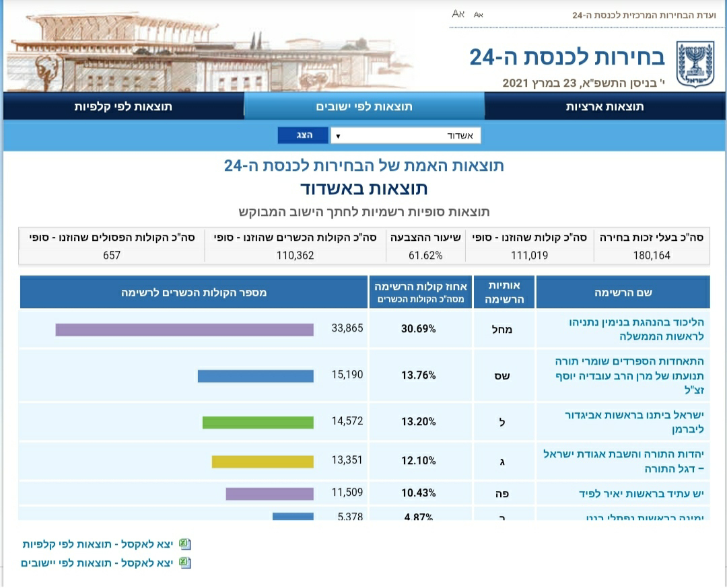Click the 'שיעור ההצבעה' summary label
The height and width of the screenshot is (588, 727).
[x=425, y=237]
